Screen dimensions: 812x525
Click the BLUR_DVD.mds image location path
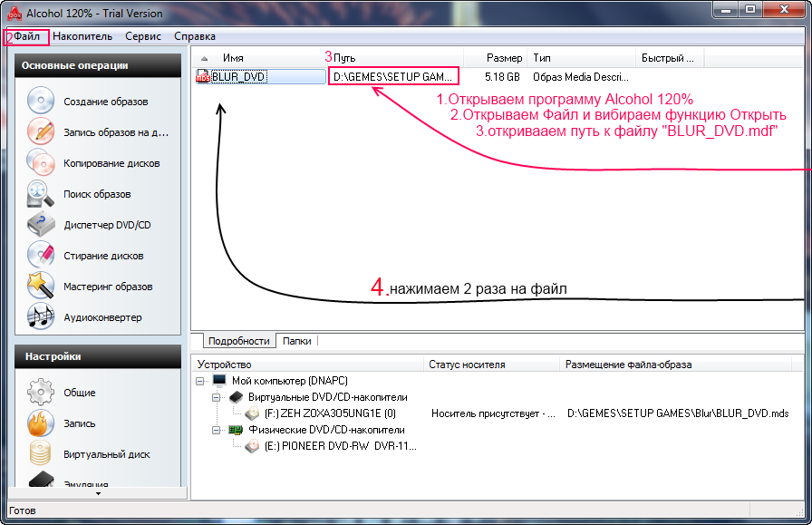[678, 413]
